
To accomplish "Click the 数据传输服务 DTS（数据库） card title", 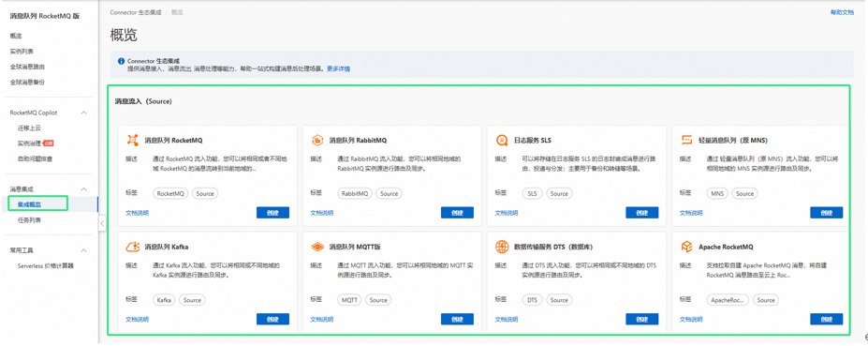I will 553,247.
